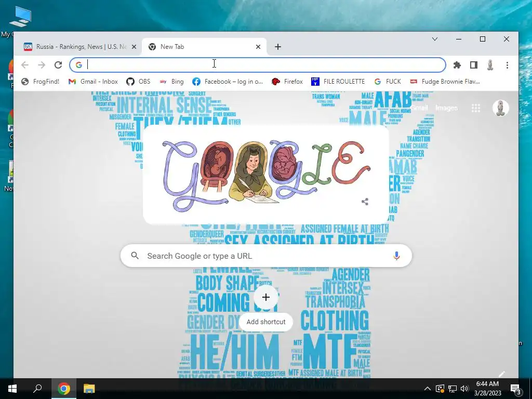Image resolution: width=532 pixels, height=399 pixels.
Task: Focus the address bar
Action: (x=258, y=65)
